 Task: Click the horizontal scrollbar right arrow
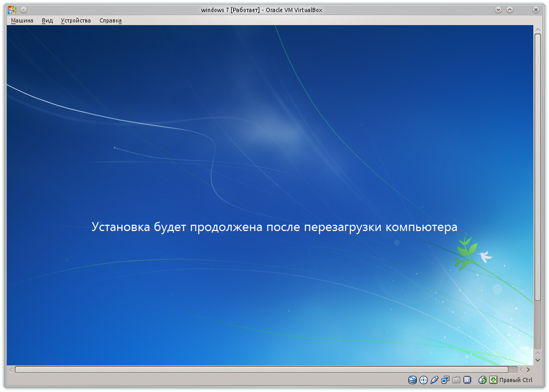[529, 369]
